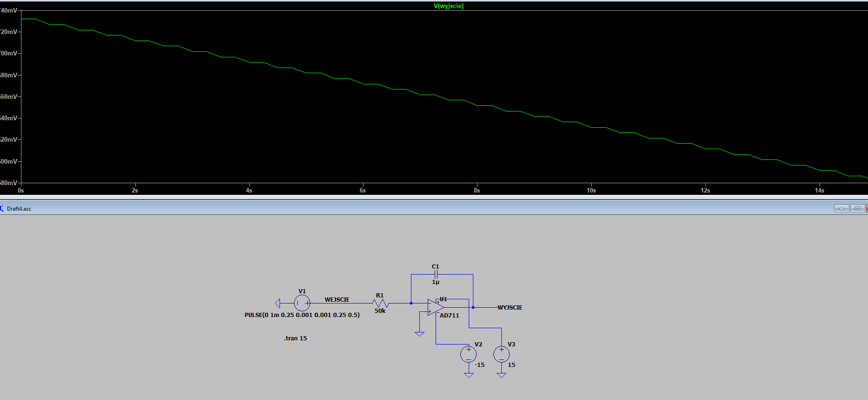
Task: Click the 10s time axis label
Action: point(591,190)
